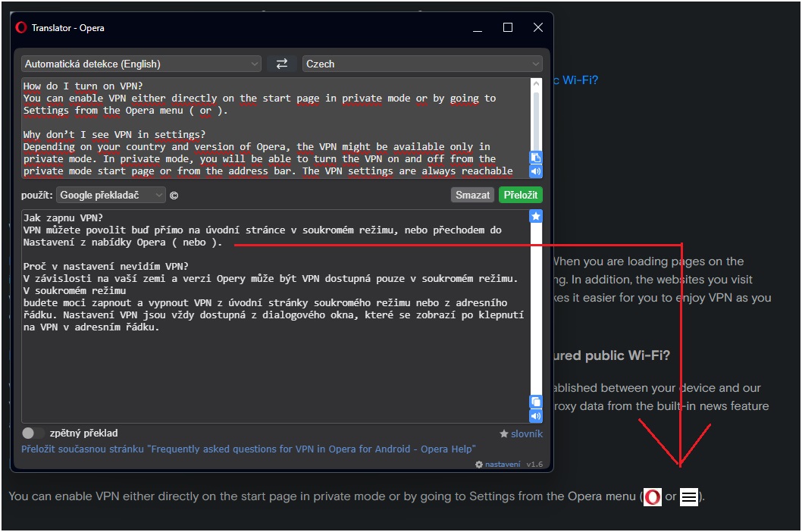The height and width of the screenshot is (532, 802).
Task: Click the gear icon beside nastavení
Action: [x=479, y=465]
